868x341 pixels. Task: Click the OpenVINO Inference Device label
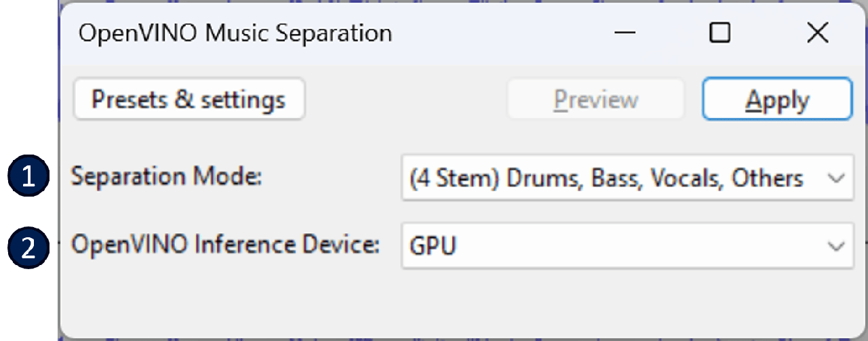tap(225, 245)
